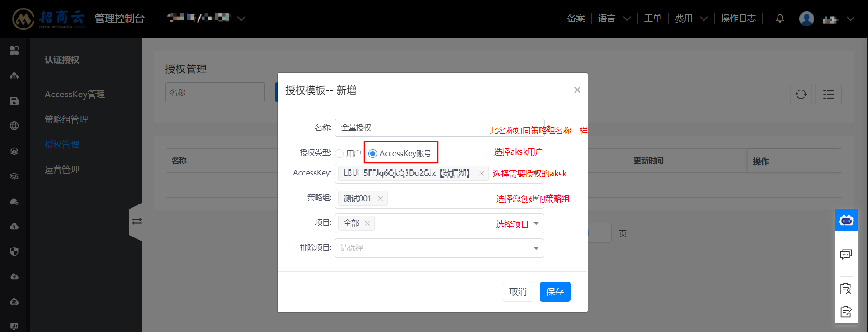The width and height of the screenshot is (868, 332).
Task: Select the 用户 authorization type radio
Action: click(340, 154)
